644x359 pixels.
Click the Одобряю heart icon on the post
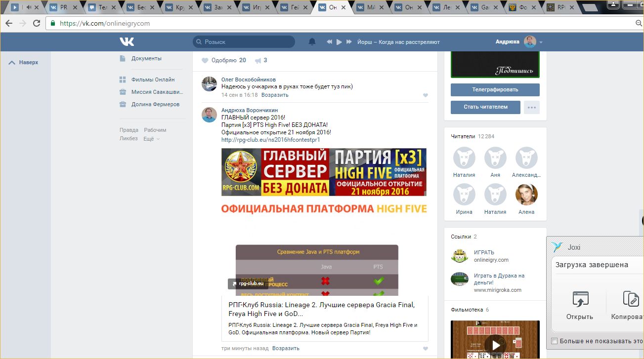pyautogui.click(x=205, y=61)
